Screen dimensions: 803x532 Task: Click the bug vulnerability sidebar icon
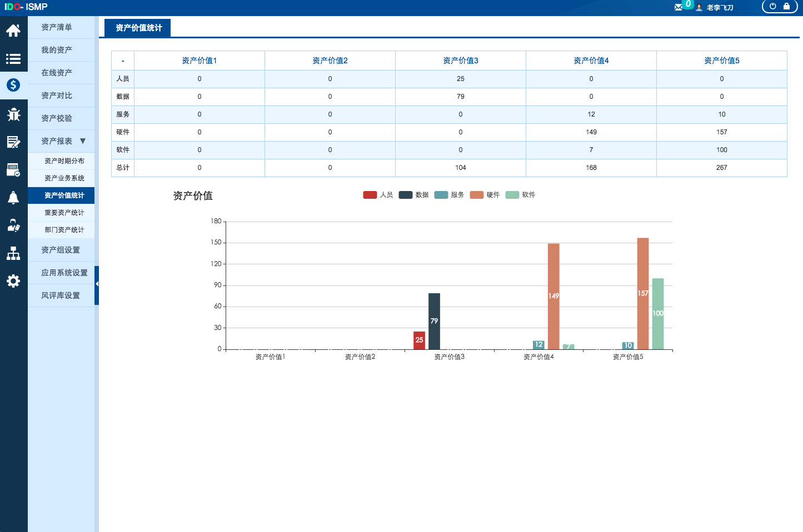(13, 114)
